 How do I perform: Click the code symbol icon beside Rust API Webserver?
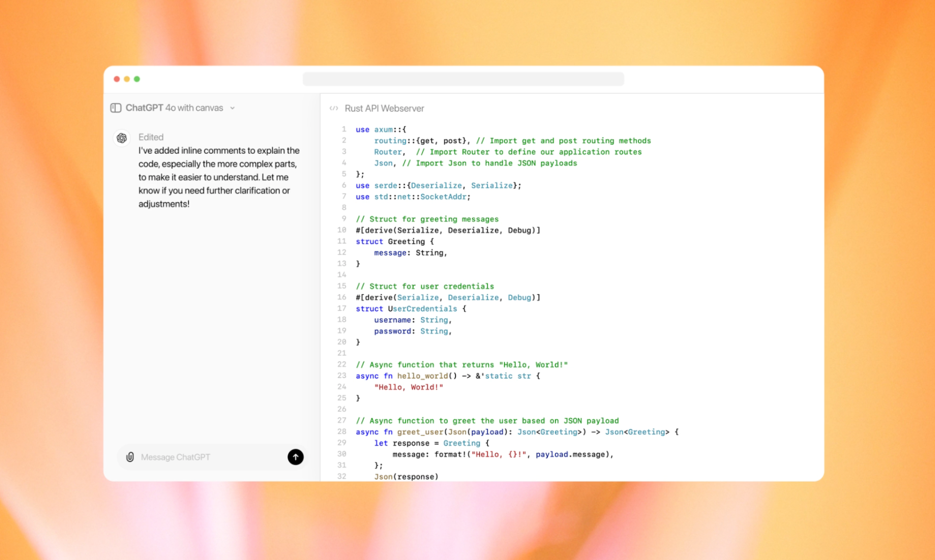click(x=334, y=108)
